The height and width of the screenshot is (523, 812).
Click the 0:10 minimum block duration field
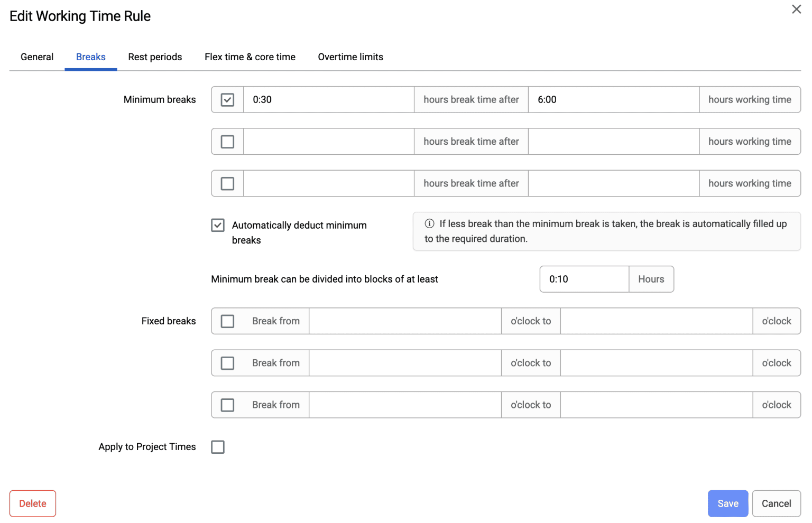(x=584, y=279)
